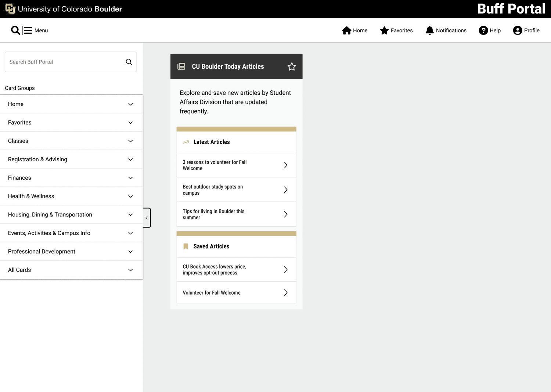The width and height of the screenshot is (551, 392).
Task: Expand the All Cards chevron
Action: pyautogui.click(x=130, y=270)
